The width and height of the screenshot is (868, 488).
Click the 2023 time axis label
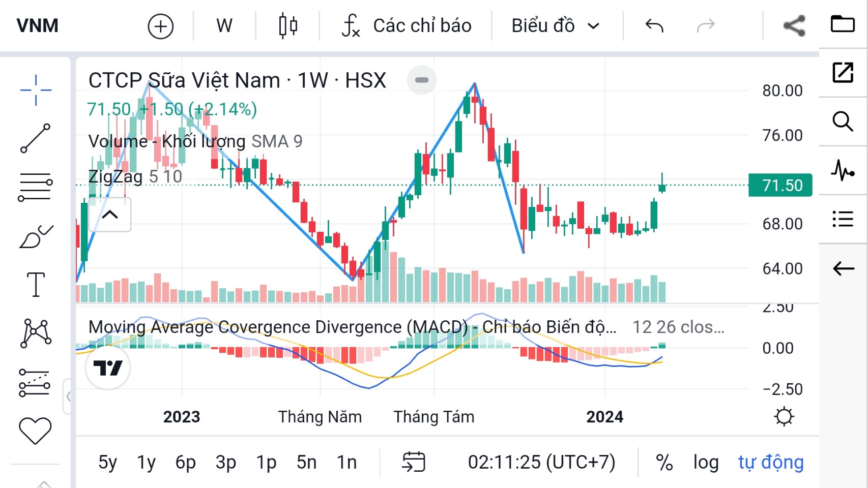pyautogui.click(x=182, y=417)
